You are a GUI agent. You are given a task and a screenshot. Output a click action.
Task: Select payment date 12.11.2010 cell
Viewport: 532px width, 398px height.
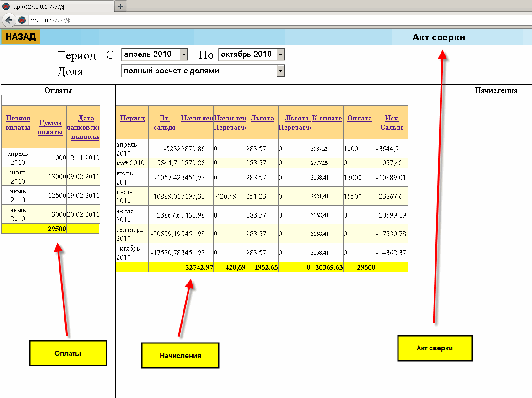83,158
